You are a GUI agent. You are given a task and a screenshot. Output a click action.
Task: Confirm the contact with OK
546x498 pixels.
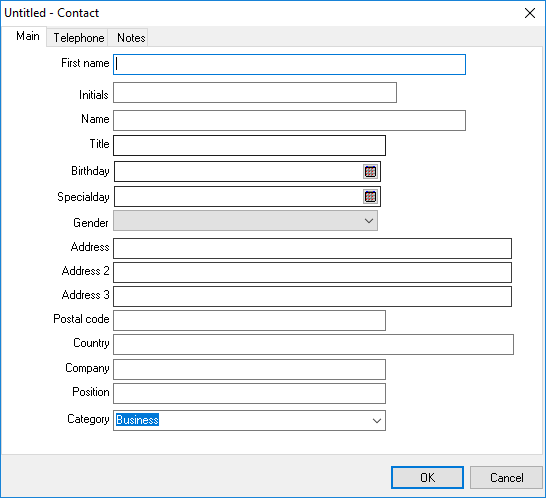(427, 477)
